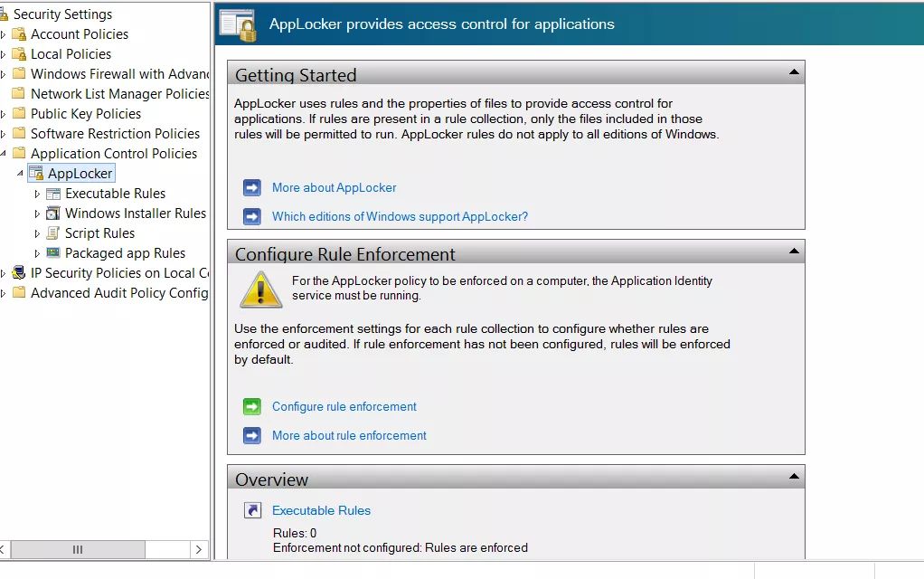This screenshot has height=579, width=924.
Task: Click Executable Rules link in Overview
Action: coord(321,510)
